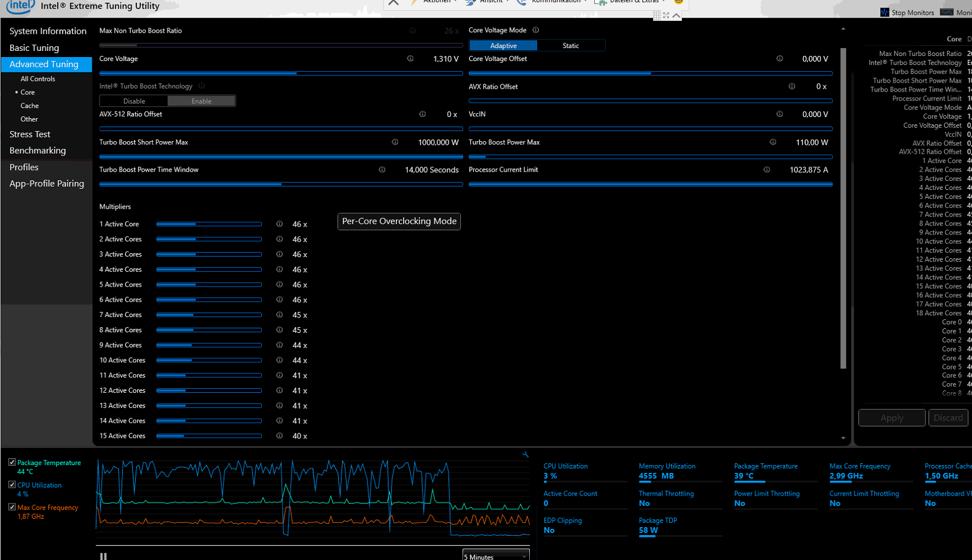Click the scroll down arrow of settings panel

click(843, 438)
